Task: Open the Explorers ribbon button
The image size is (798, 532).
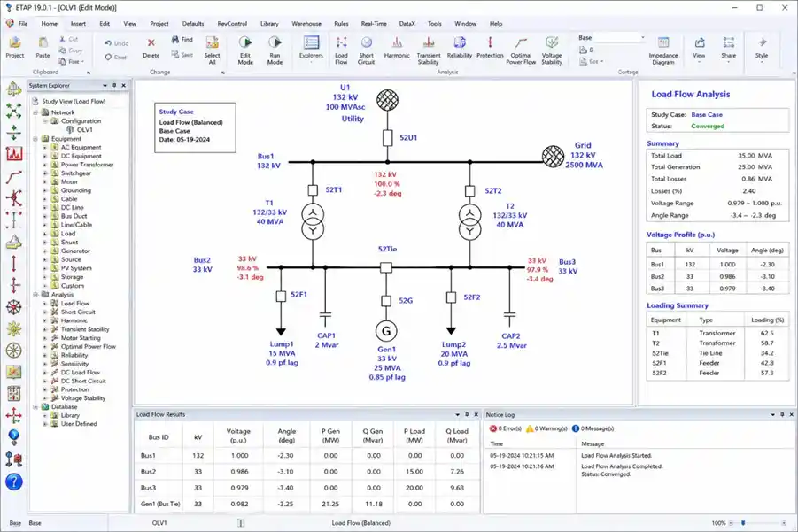Action: [311, 49]
